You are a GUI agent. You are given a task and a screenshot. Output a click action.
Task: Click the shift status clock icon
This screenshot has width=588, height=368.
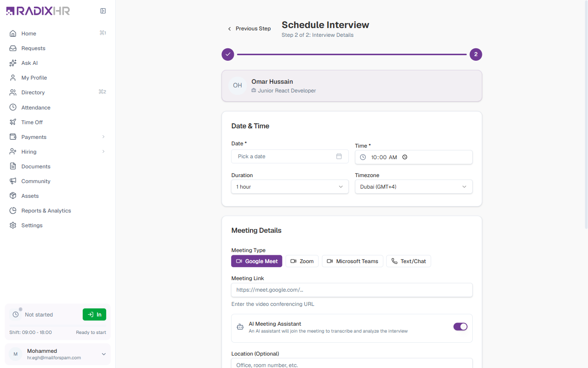[16, 315]
